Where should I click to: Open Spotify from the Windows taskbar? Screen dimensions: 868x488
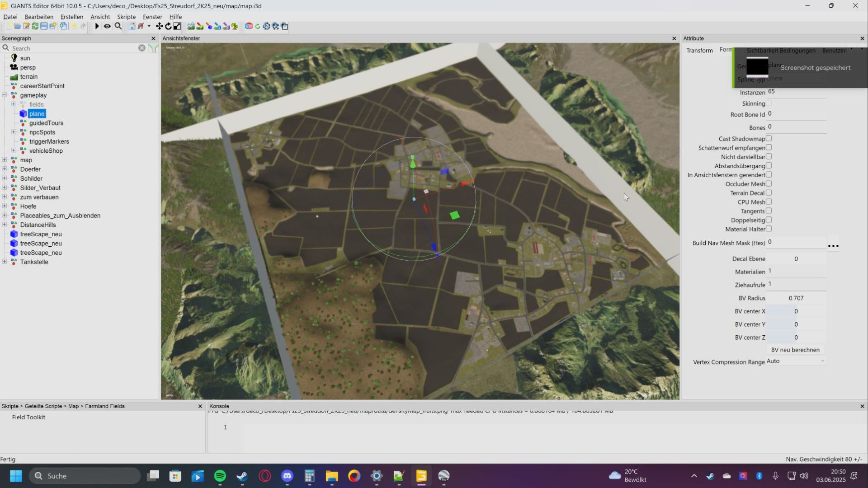(220, 476)
